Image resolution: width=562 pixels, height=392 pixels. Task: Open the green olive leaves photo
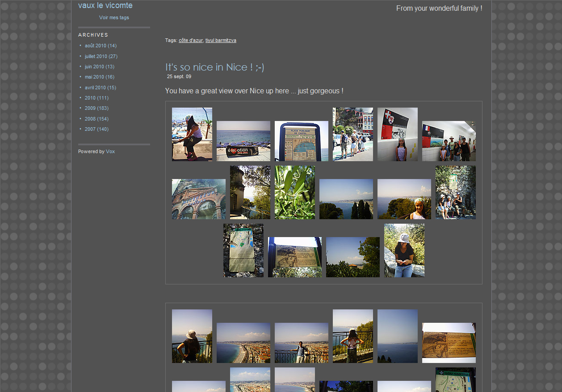pyautogui.click(x=294, y=192)
